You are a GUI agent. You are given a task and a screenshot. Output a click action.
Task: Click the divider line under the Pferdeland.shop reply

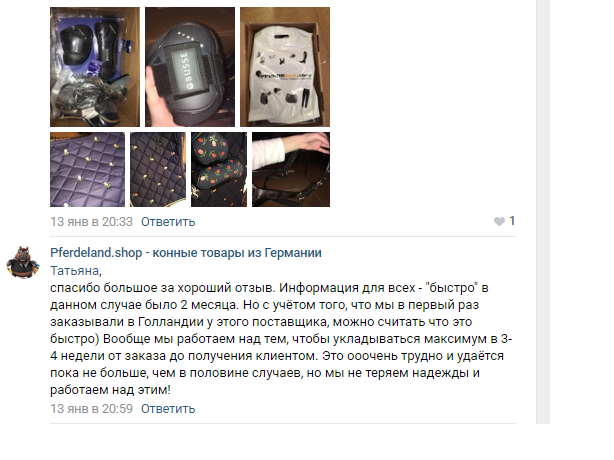coord(283,424)
